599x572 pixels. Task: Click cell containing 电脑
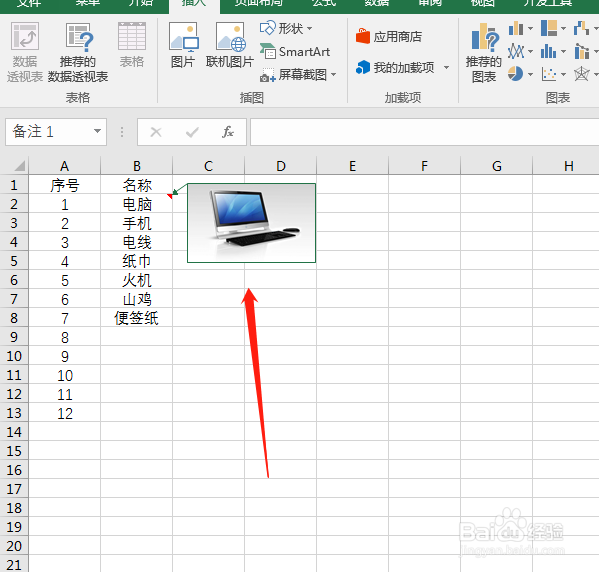(x=137, y=204)
